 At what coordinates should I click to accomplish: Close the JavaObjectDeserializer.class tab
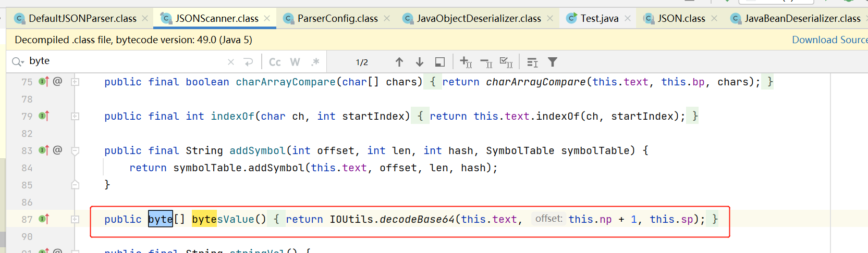[550, 18]
